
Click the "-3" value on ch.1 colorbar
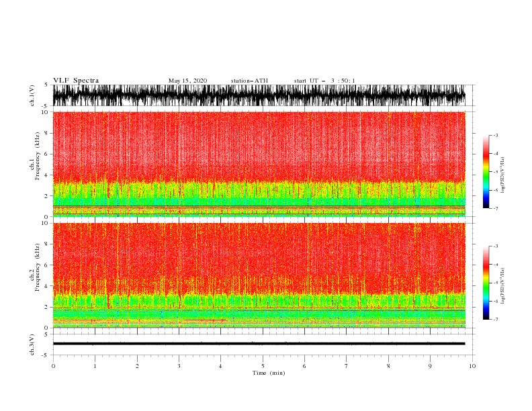coord(496,135)
